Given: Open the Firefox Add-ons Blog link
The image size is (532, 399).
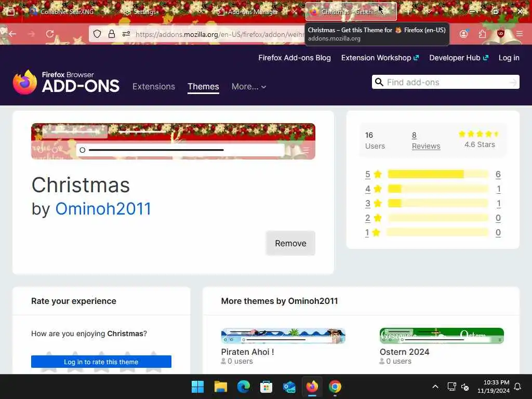Looking at the screenshot, I should pyautogui.click(x=295, y=58).
